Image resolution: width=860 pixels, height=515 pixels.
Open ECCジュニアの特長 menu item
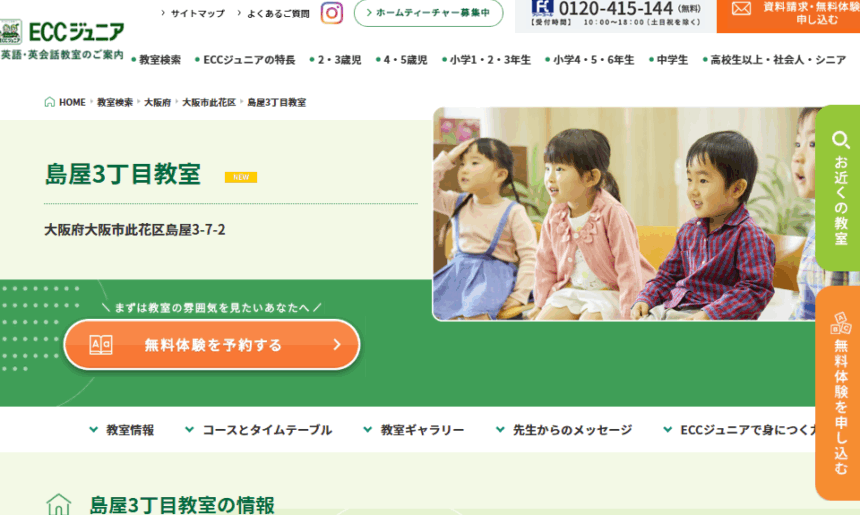[x=245, y=60]
